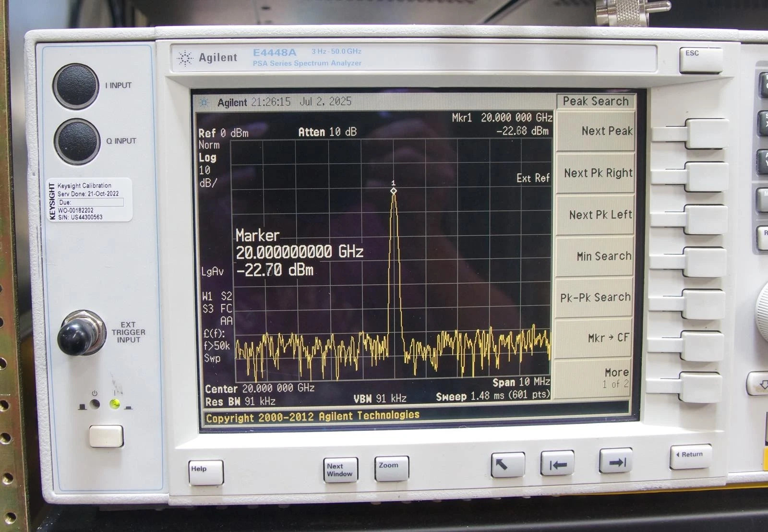Click the -22.68 dBm marker amplitude annotation
This screenshot has width=768, height=532.
point(522,131)
